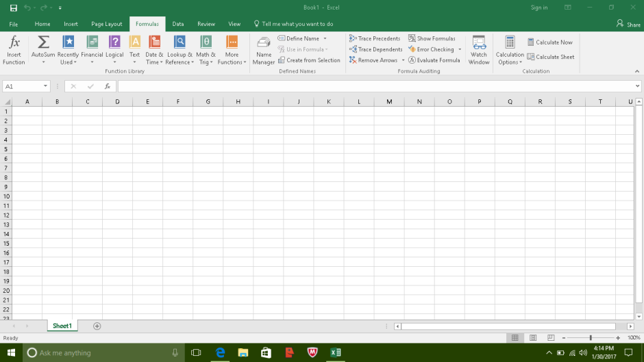This screenshot has width=644, height=362.
Task: Switch to the Data tab
Action: click(x=178, y=24)
